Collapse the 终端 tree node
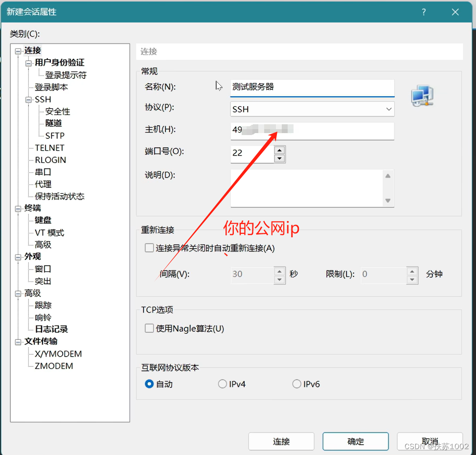Viewport: 476px width, 455px height. 18,208
